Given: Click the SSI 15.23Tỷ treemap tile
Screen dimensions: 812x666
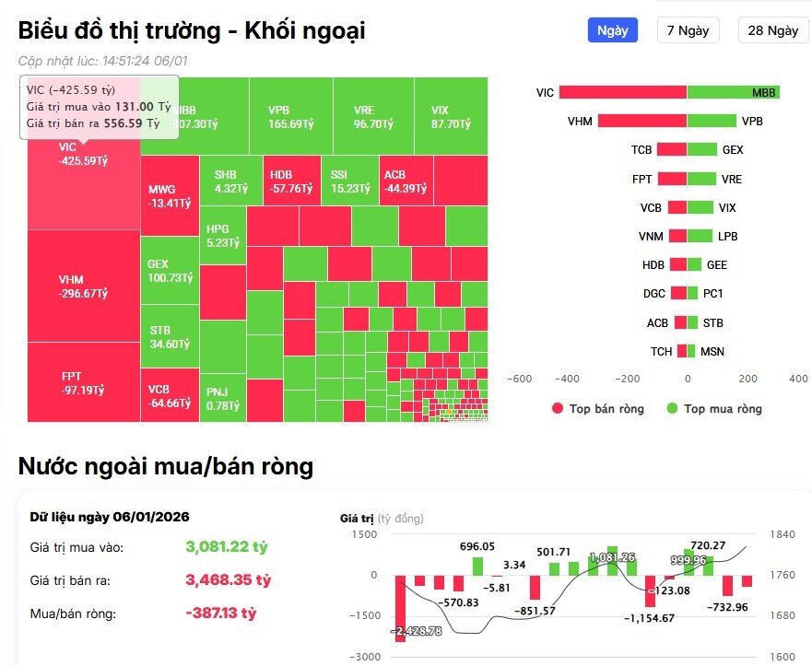Looking at the screenshot, I should (x=349, y=181).
